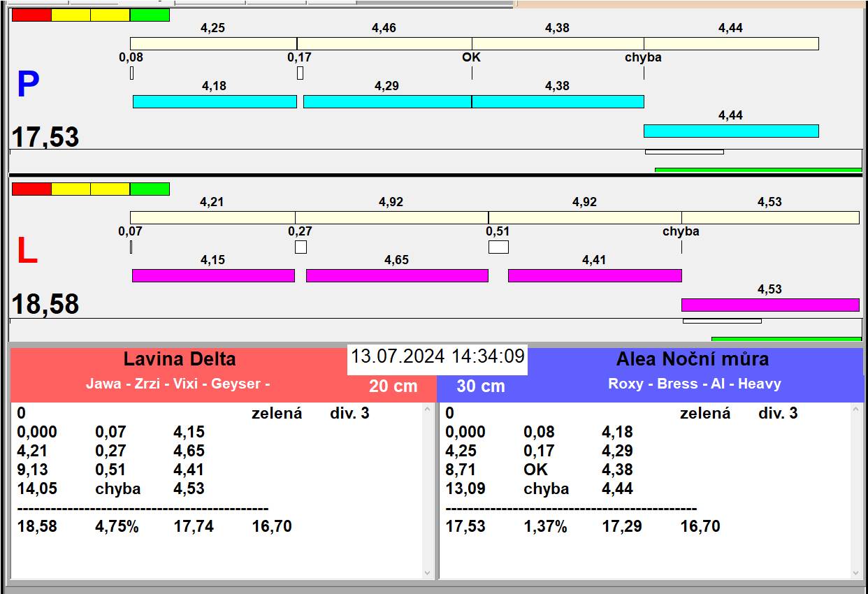This screenshot has height=594, width=868.
Task: Select the magenta 4,65 run bar
Action: pos(397,275)
